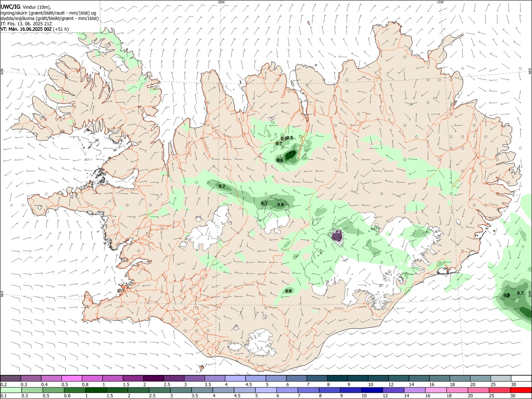The width and height of the screenshot is (532, 399).
Task: Select top-row bright pink swatch at 0.5
Action: (71, 378)
